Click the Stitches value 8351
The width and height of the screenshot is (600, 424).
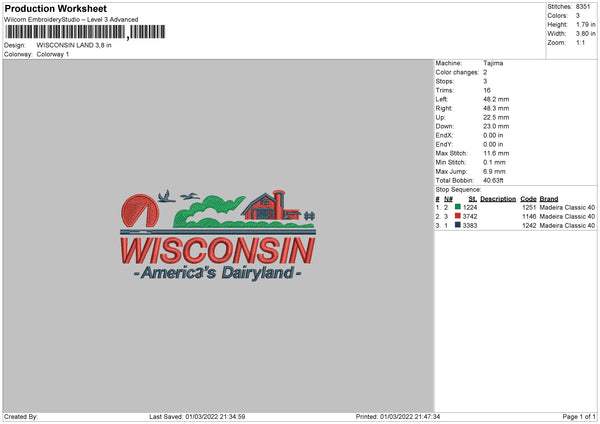click(583, 7)
